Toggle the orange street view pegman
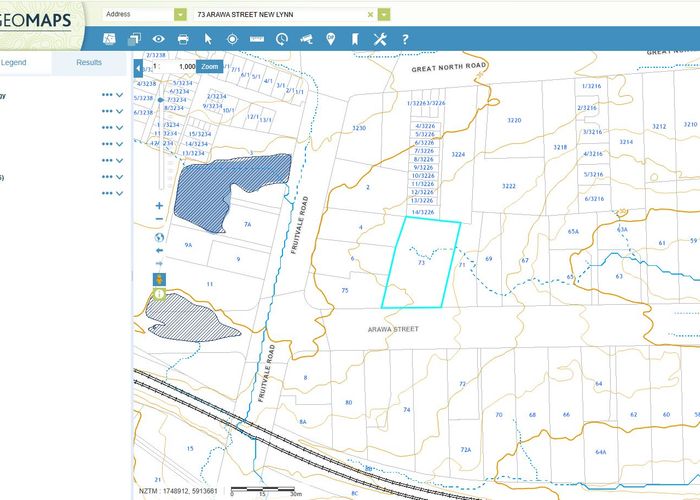The width and height of the screenshot is (700, 500). coord(159,278)
